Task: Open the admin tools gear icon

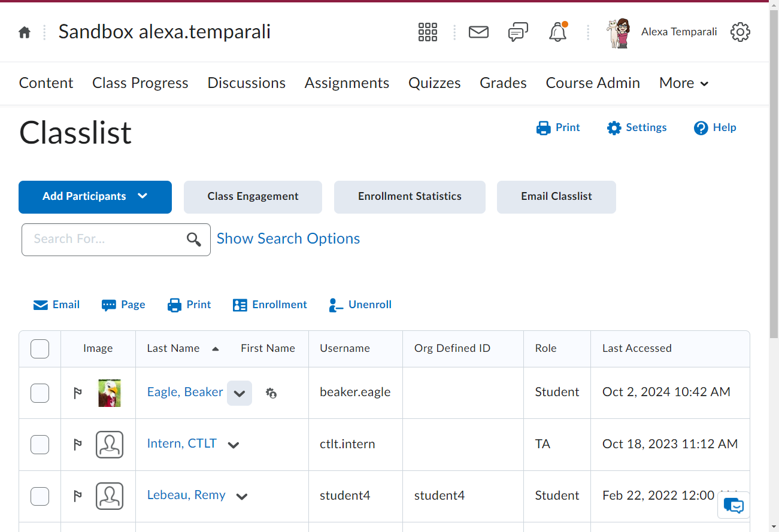Action: [741, 32]
